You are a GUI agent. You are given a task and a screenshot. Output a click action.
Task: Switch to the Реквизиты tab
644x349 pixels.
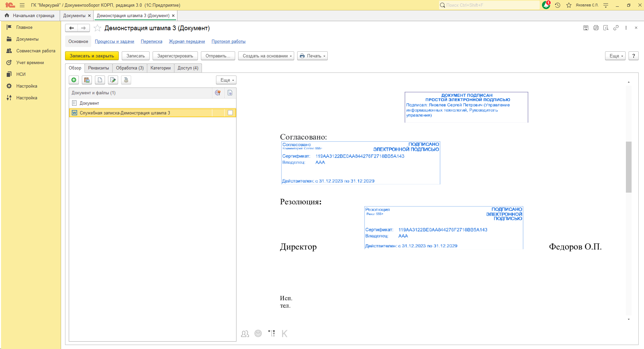[x=98, y=68]
